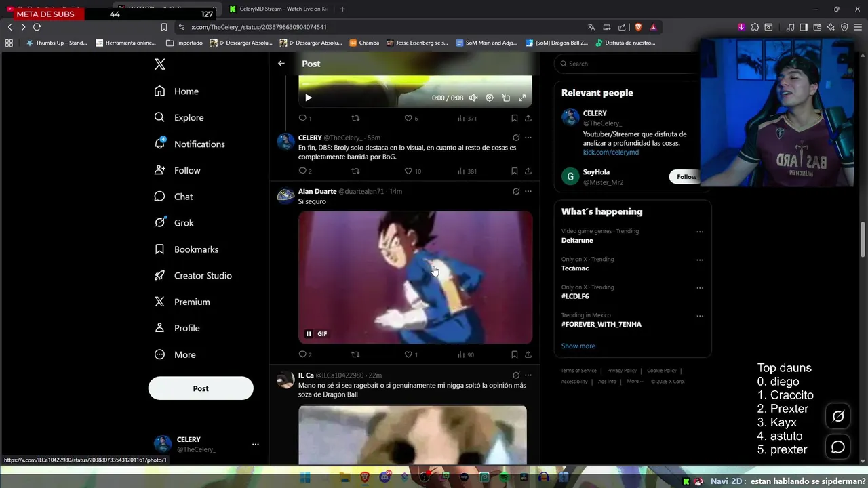Open the floating messages button
This screenshot has height=488, width=868.
click(x=838, y=447)
